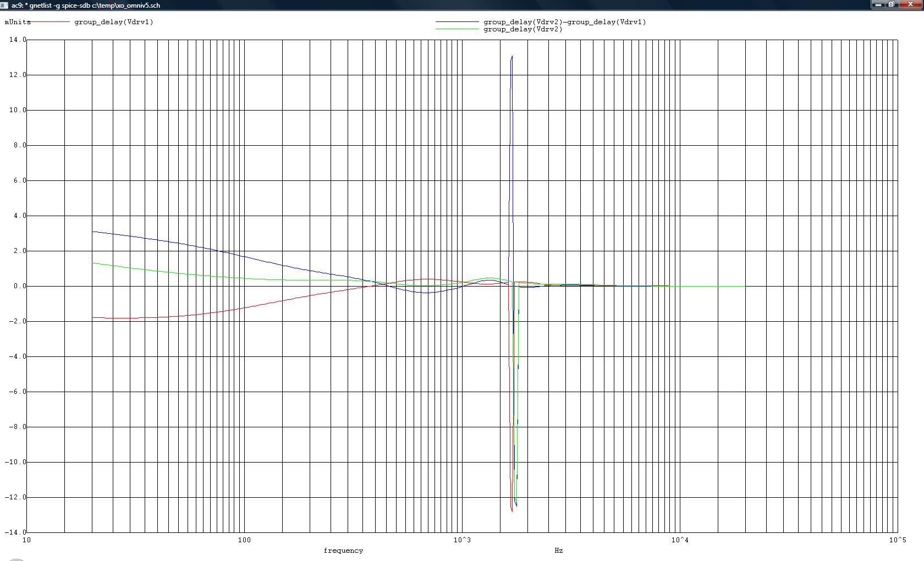The width and height of the screenshot is (924, 561).
Task: Select the 'group_delay(Vdrv2)-group_delay(Vdrv1)' legend label
Action: [565, 22]
